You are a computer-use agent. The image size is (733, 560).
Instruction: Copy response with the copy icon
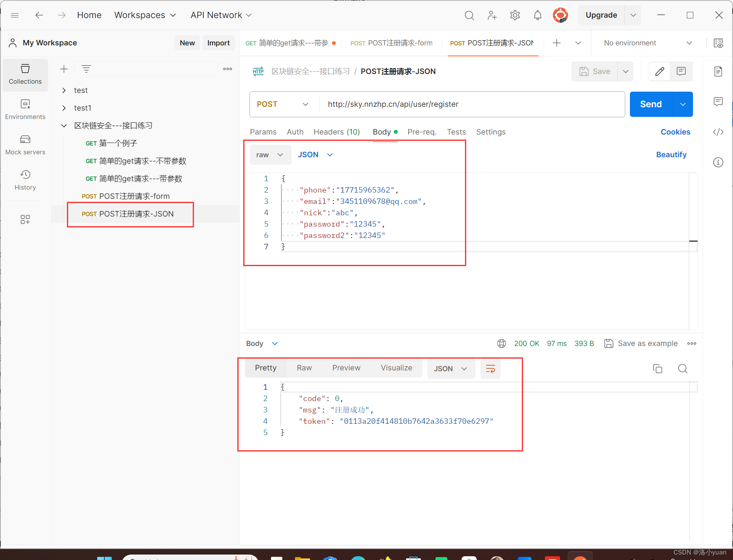tap(658, 369)
